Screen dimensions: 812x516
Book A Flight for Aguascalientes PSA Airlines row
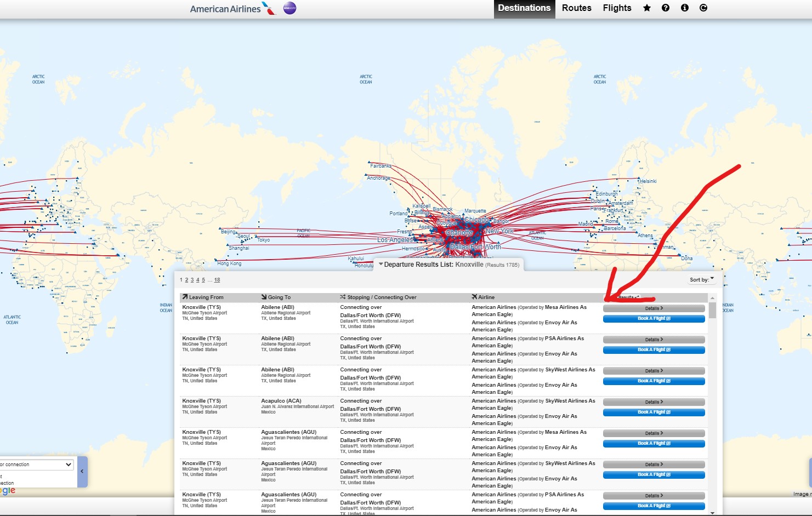coord(654,506)
